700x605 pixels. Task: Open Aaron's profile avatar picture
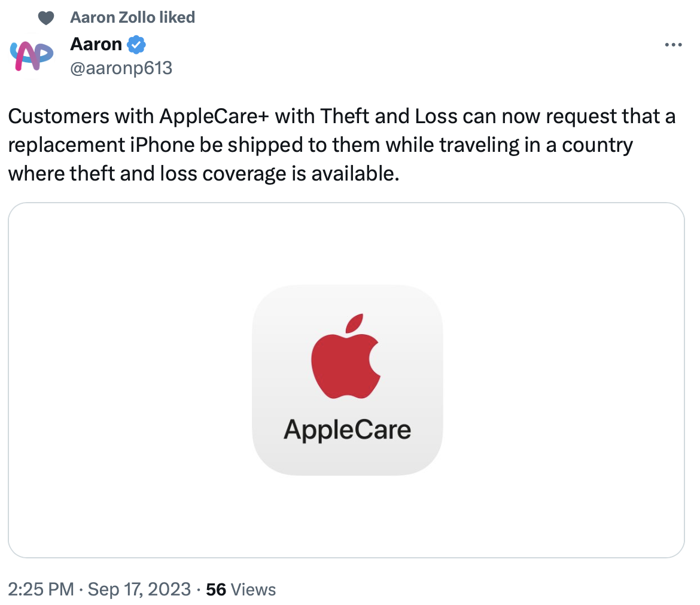[x=32, y=56]
